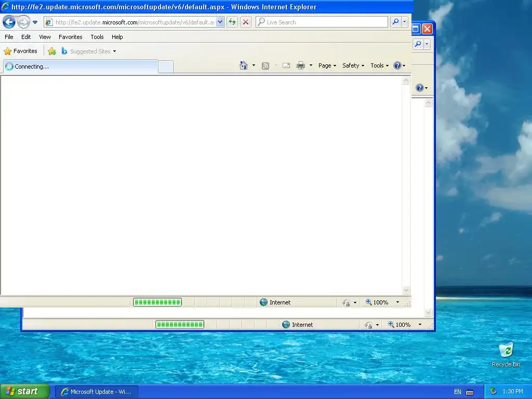Open the Safety command bar menu

coord(353,65)
